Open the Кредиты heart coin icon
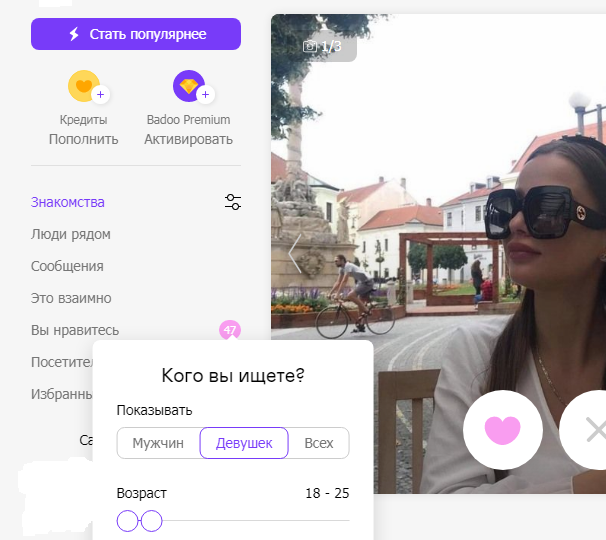Viewport: 606px width, 540px height. pos(84,86)
